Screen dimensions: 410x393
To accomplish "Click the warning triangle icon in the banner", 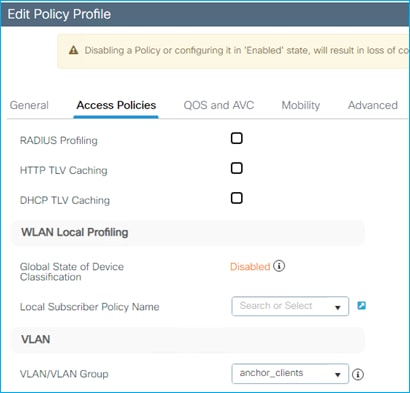I will pos(73,50).
